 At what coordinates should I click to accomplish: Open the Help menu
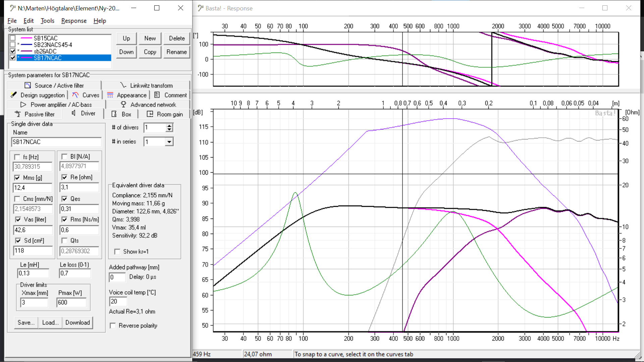[100, 20]
